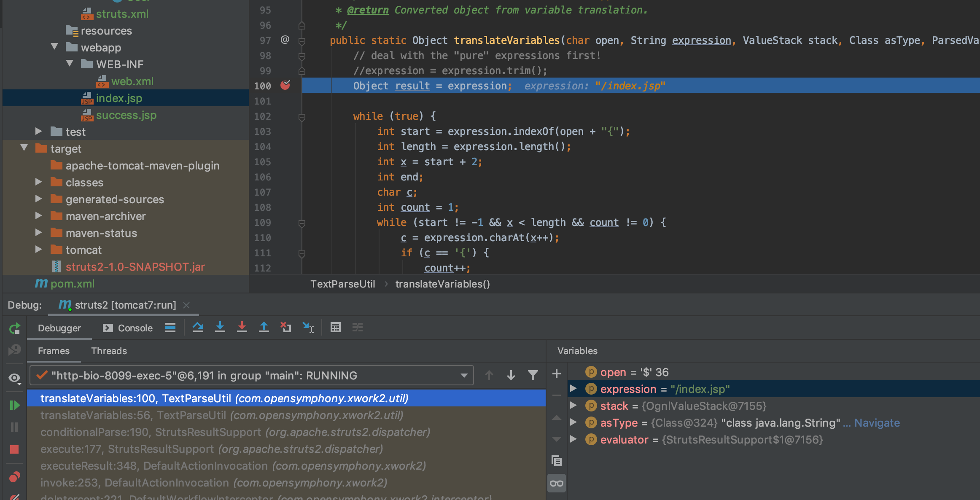Resume program execution

(x=14, y=405)
